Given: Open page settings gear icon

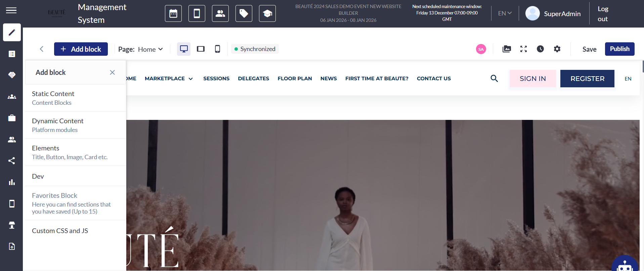Looking at the screenshot, I should click(x=557, y=49).
